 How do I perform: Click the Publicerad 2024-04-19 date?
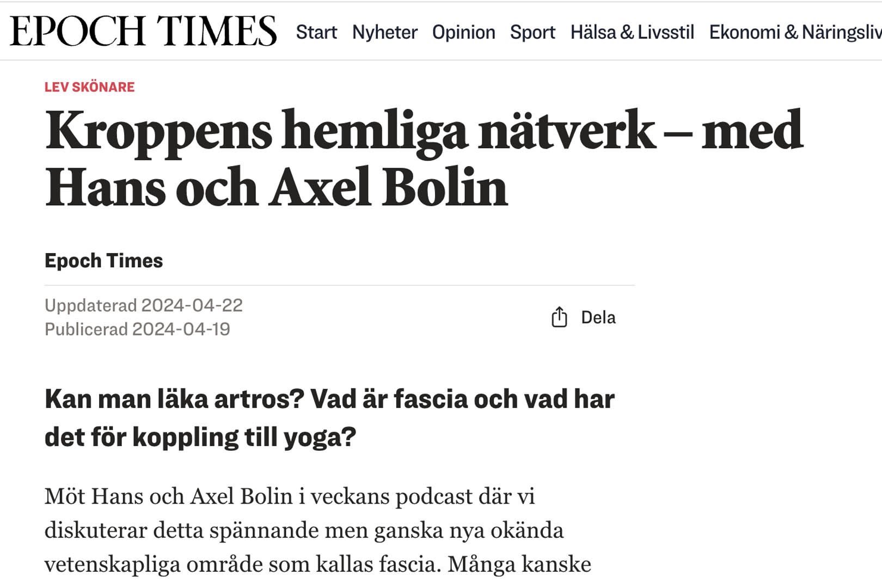(137, 329)
